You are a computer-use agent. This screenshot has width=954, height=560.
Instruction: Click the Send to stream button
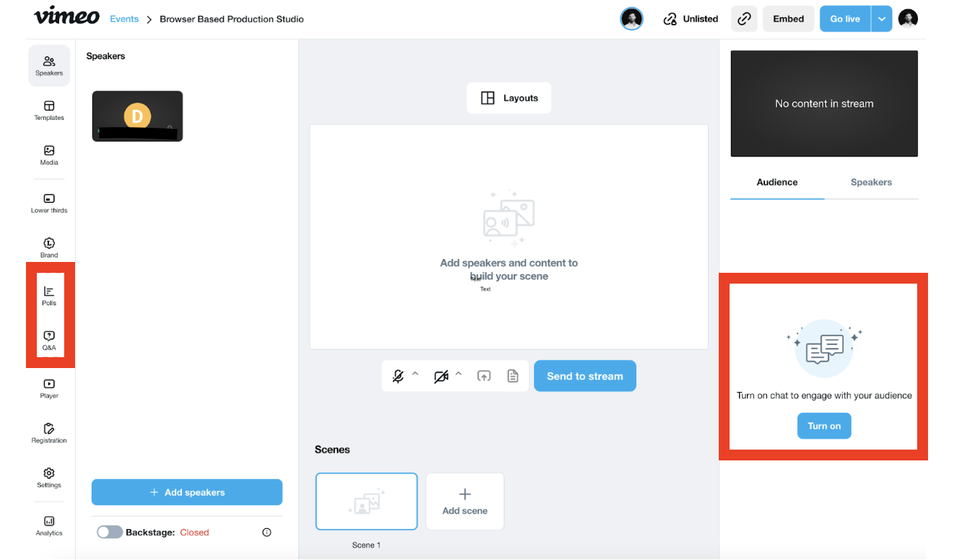[x=585, y=376]
